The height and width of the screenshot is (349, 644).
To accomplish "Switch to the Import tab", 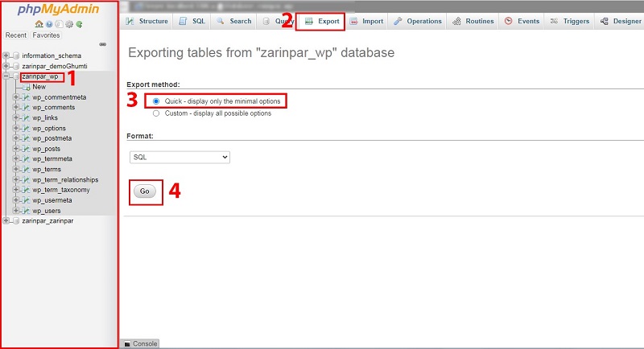I will [366, 21].
